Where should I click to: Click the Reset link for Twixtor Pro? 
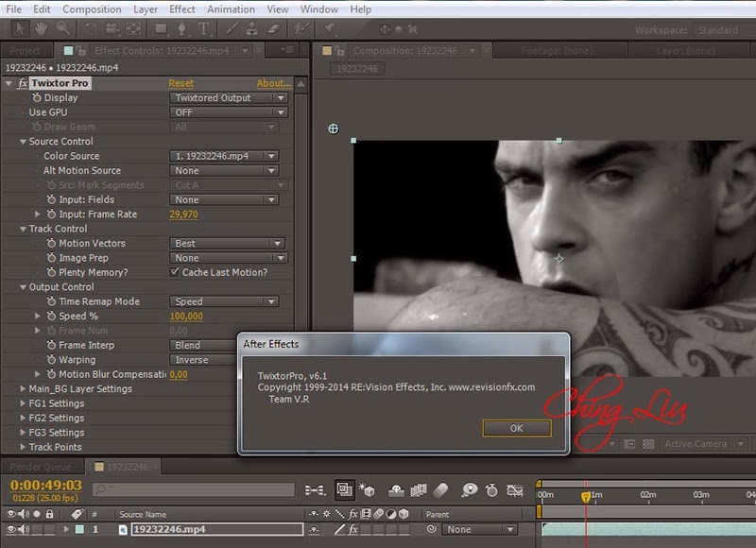pos(180,83)
